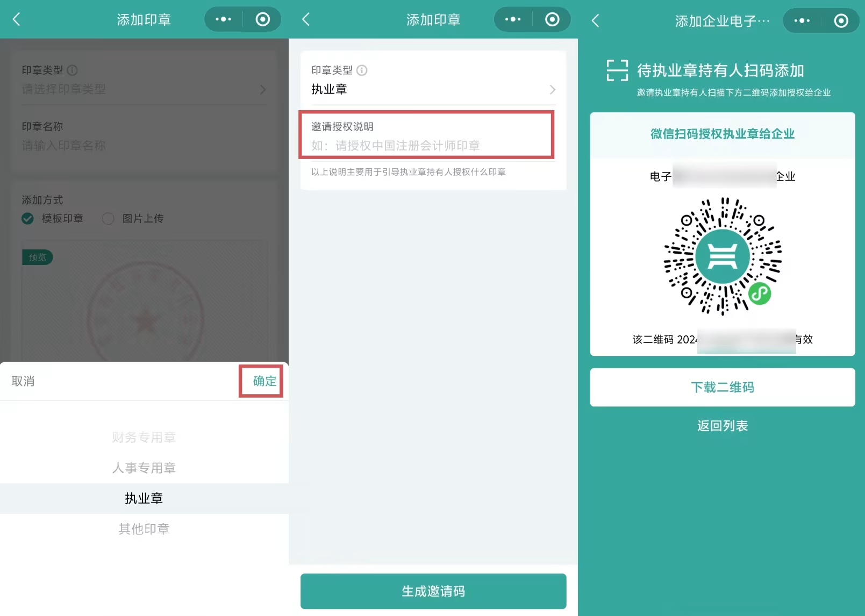Open the more menu on first screen

click(x=223, y=19)
